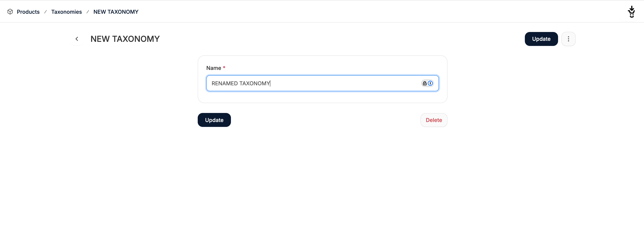Click the red required asterisk
This screenshot has height=237, width=644.
click(x=224, y=67)
